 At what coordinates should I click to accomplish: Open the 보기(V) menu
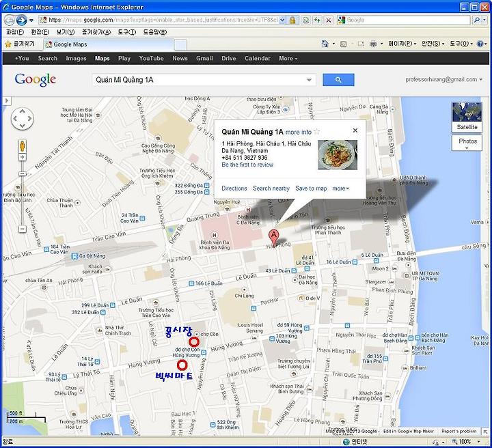tap(66, 32)
